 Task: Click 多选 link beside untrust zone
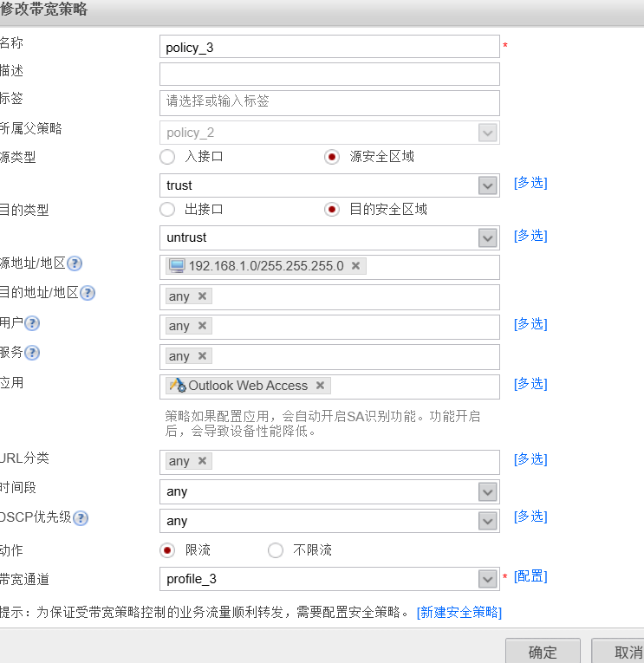tap(530, 236)
